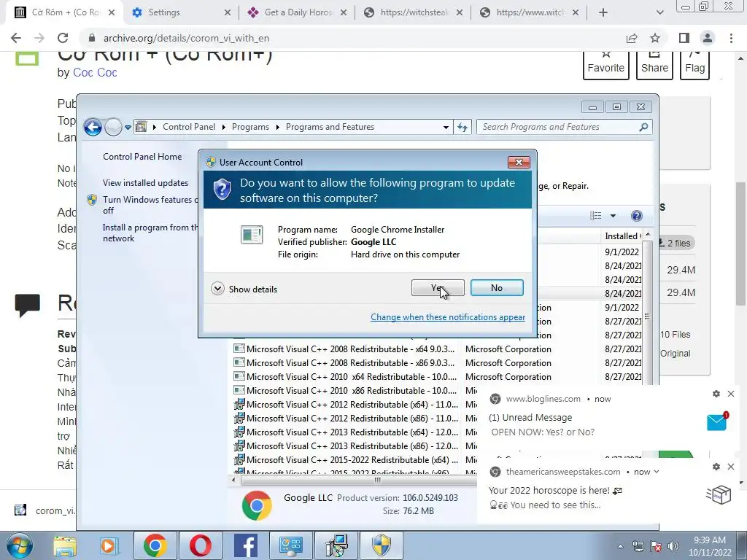
Task: Switch to Get a Daily Horoscope tab
Action: [x=298, y=12]
